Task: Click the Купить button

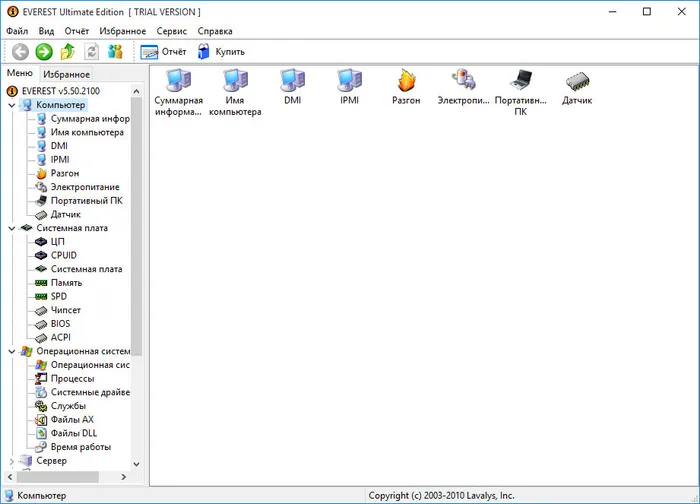Action: pos(221,52)
